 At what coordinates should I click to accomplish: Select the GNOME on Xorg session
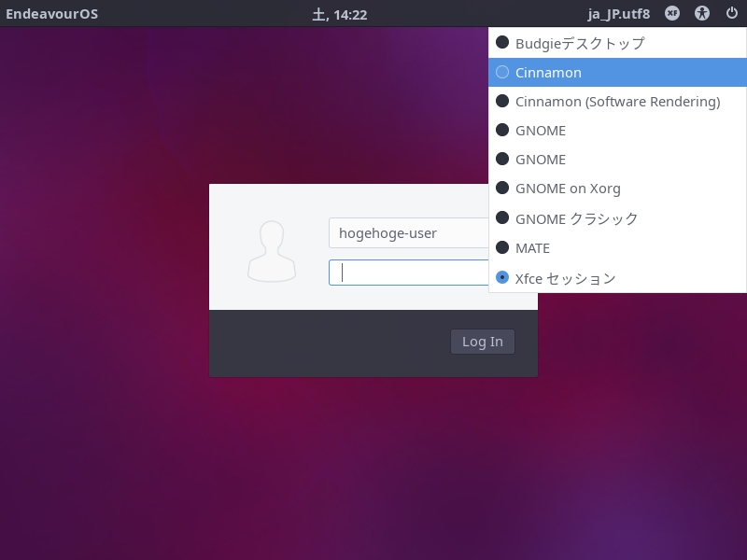click(617, 189)
